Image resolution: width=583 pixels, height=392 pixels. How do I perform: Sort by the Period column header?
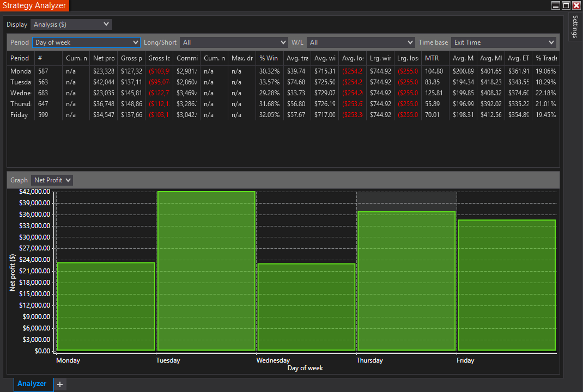click(21, 58)
